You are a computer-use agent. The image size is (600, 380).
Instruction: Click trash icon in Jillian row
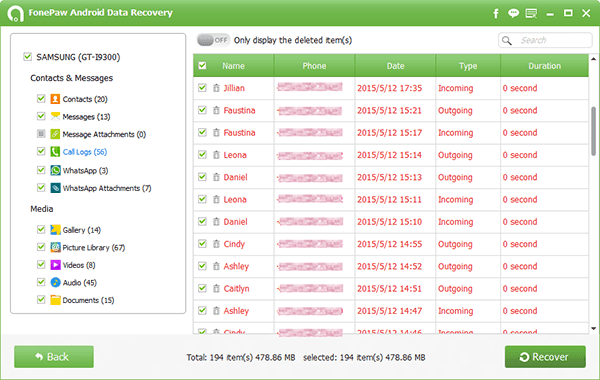click(x=216, y=88)
